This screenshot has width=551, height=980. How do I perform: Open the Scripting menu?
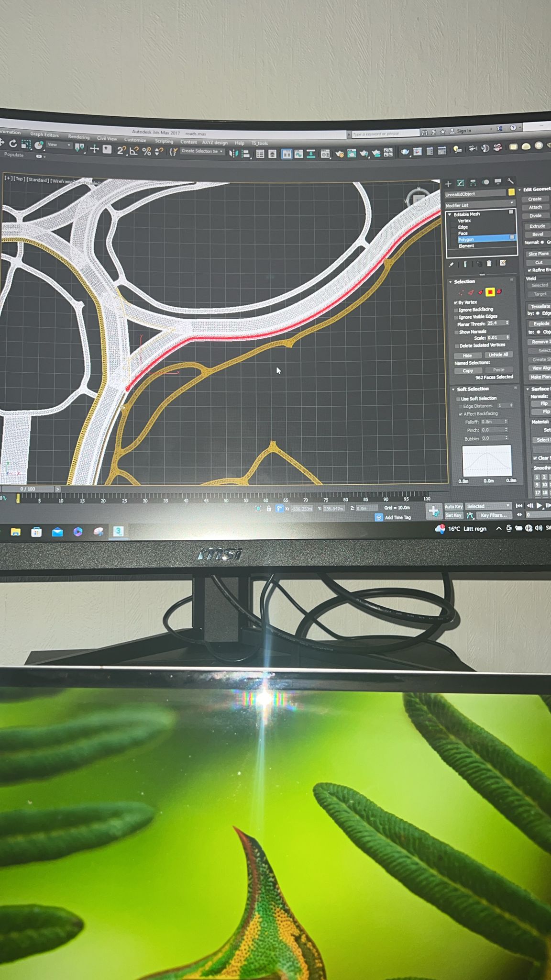(x=164, y=141)
